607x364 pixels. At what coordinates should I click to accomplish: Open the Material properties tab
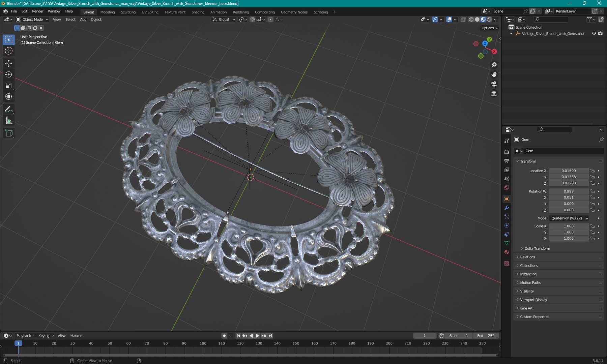(x=507, y=252)
